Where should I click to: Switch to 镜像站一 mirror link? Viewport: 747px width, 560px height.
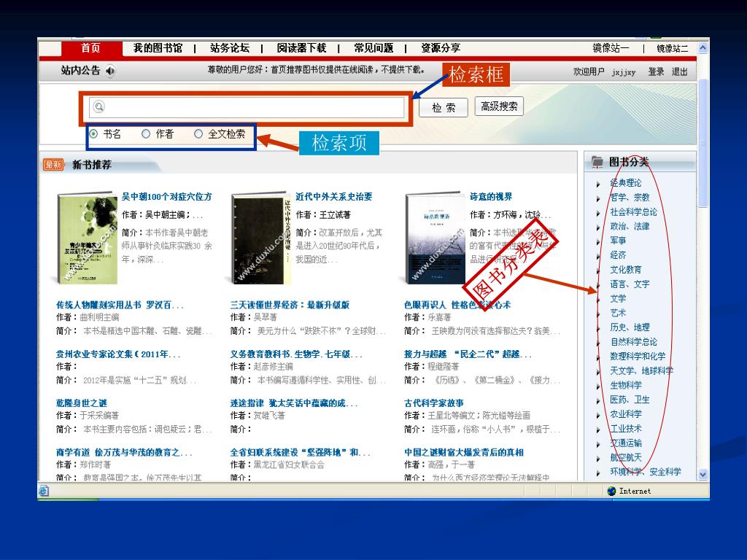611,48
